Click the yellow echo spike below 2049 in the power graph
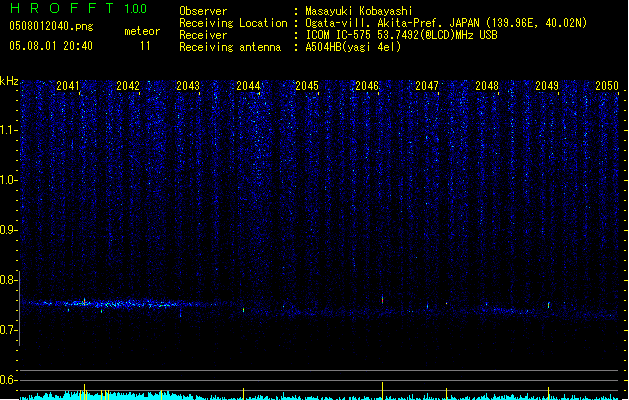Screen dimensions: 629x400 coord(548,393)
